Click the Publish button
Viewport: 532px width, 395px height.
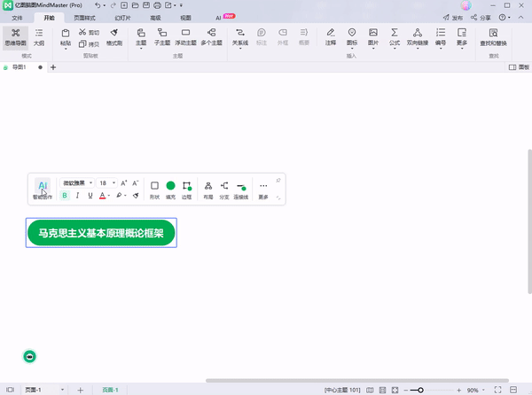(453, 18)
